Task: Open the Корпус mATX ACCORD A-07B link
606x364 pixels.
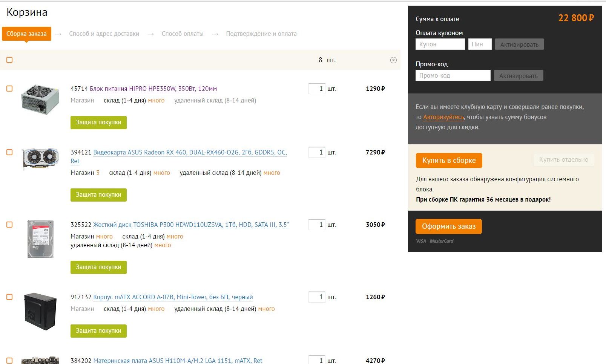Action: point(173,297)
